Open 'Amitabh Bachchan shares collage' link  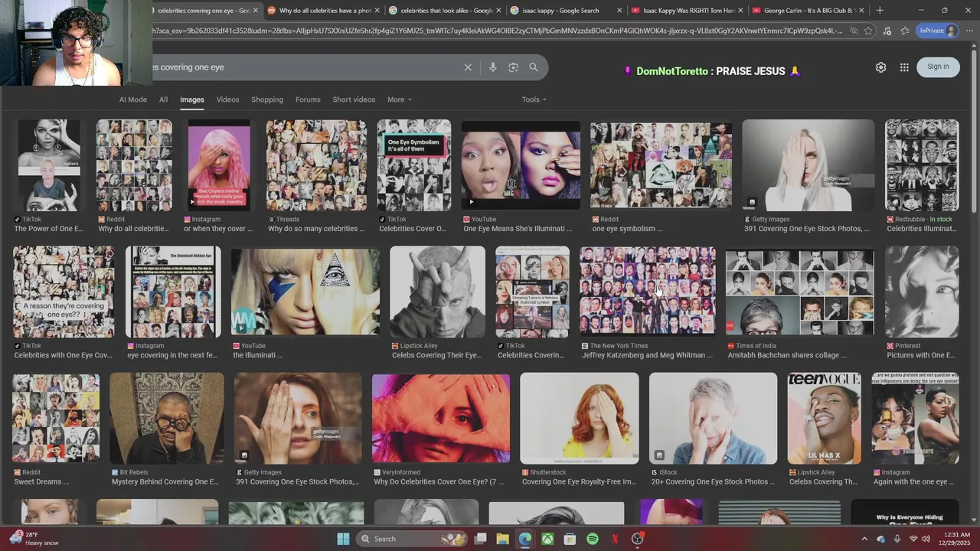tap(787, 355)
